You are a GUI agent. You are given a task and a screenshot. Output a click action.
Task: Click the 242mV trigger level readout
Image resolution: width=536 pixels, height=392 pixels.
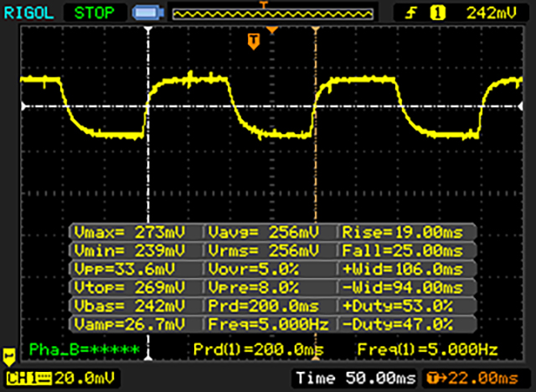click(492, 13)
